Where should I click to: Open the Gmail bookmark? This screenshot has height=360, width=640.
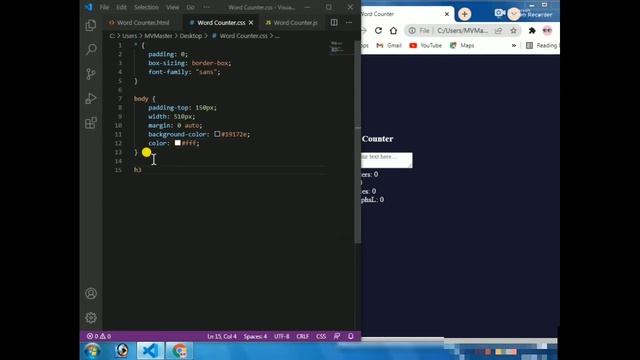[x=389, y=45]
